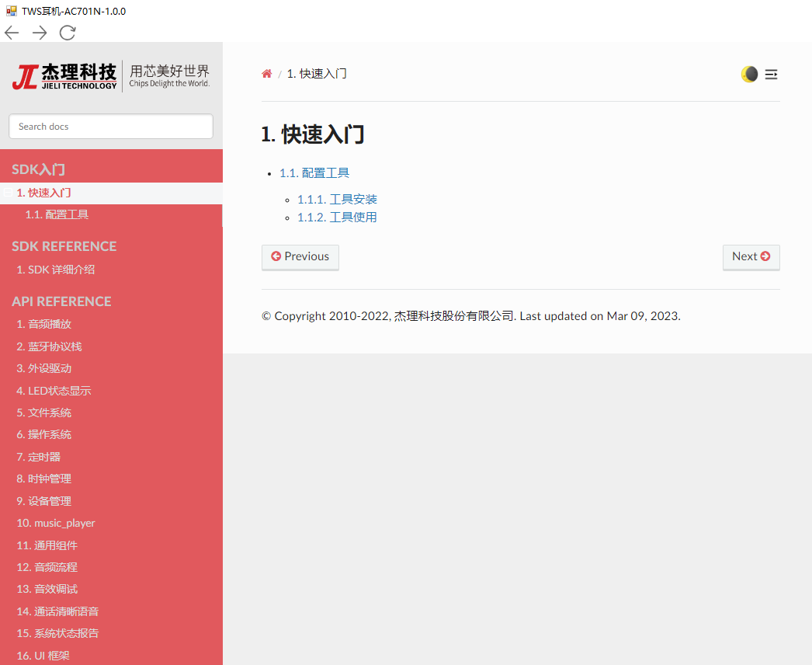Click the copyright line in the footer
The width and height of the screenshot is (812, 665).
(471, 316)
